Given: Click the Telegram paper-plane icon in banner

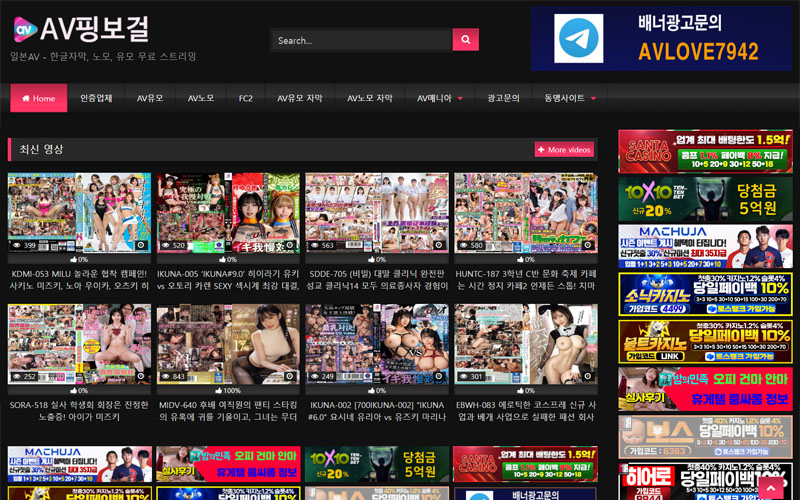Looking at the screenshot, I should pos(578,38).
